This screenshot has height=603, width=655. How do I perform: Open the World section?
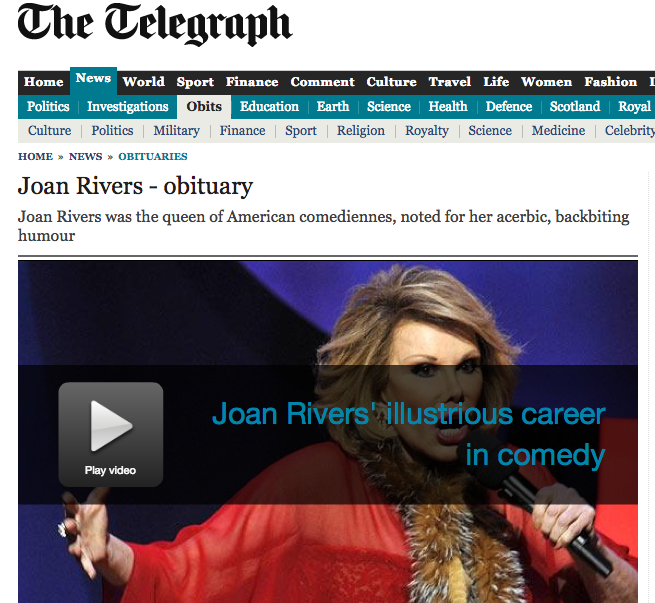(144, 82)
